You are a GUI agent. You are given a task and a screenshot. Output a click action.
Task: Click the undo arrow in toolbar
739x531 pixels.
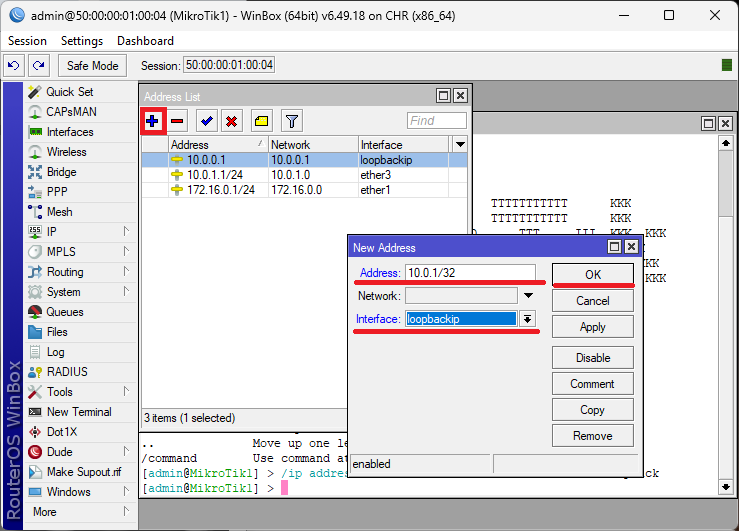click(x=14, y=65)
